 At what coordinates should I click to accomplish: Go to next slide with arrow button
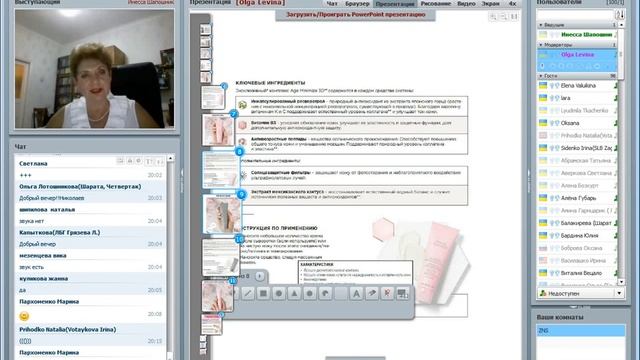click(x=260, y=276)
